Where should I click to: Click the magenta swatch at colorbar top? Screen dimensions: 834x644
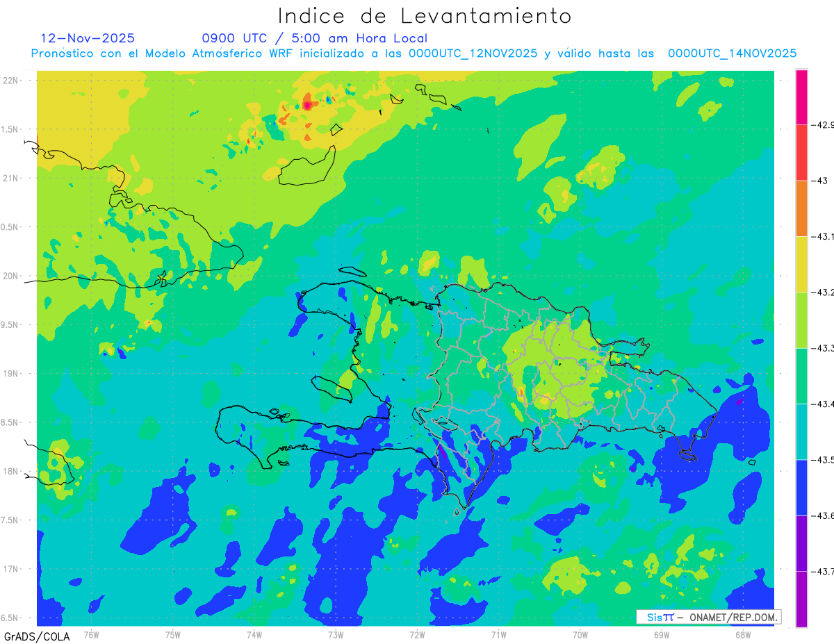tap(802, 97)
